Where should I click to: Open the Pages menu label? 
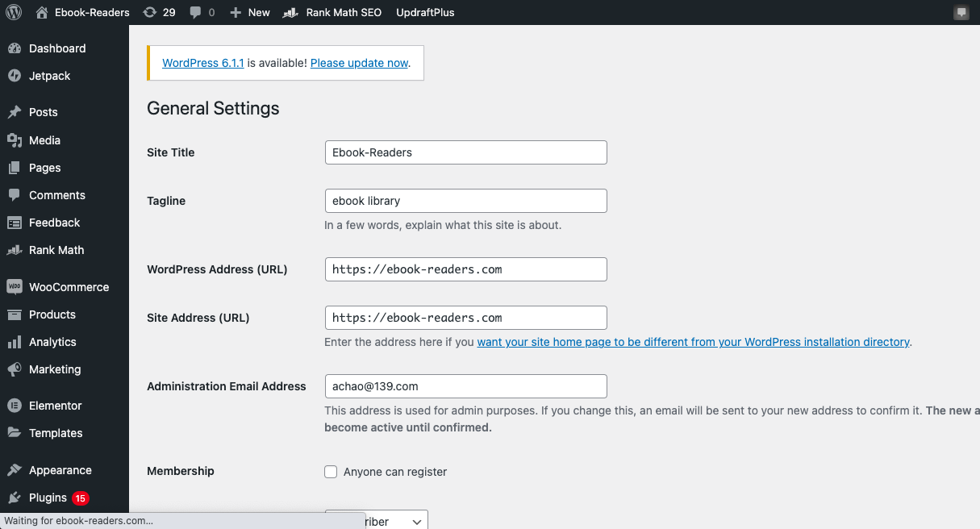click(45, 168)
